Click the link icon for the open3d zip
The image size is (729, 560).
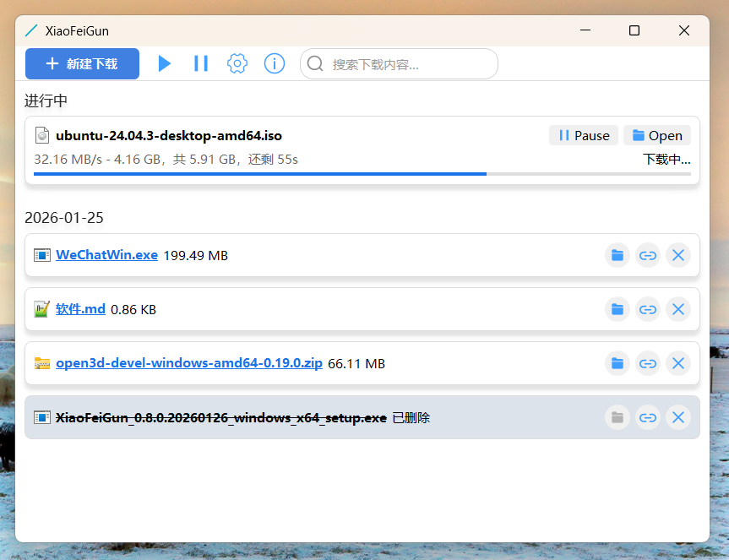tap(647, 362)
